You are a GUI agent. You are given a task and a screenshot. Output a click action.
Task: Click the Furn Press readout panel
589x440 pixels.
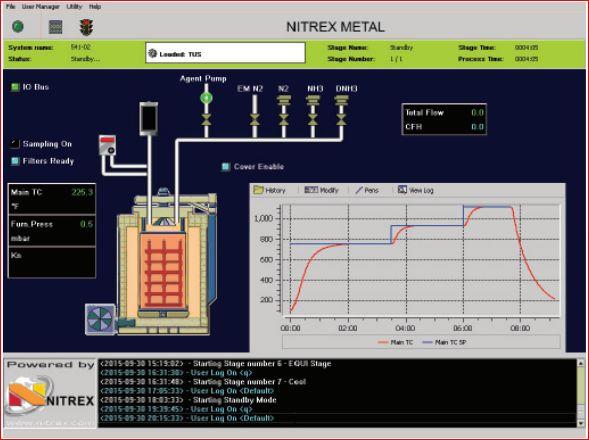tap(52, 231)
